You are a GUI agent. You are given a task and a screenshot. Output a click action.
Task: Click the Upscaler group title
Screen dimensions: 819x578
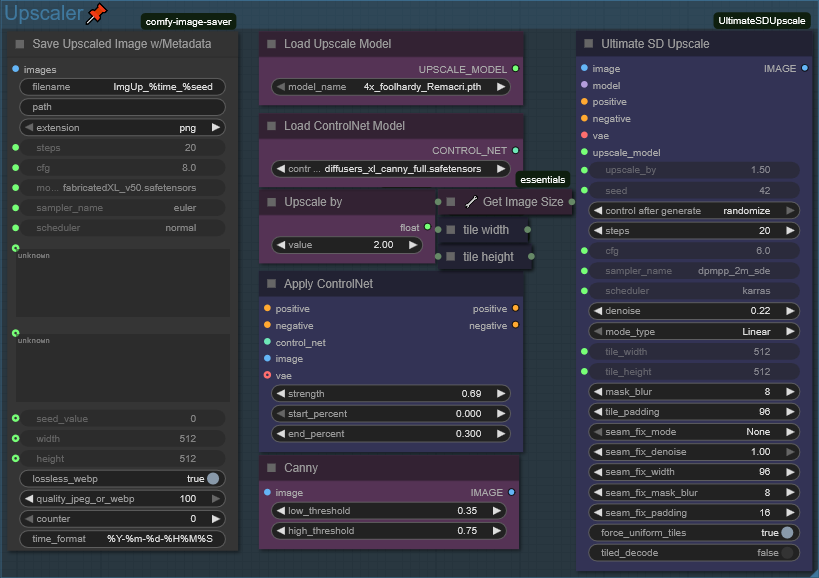tap(44, 13)
